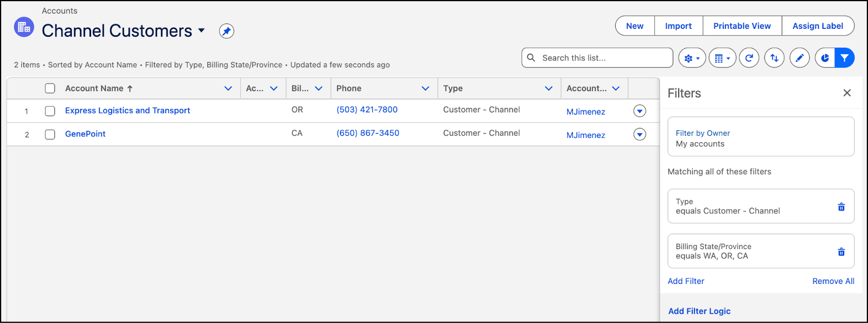Tick the GenePoint row checkbox

50,135
